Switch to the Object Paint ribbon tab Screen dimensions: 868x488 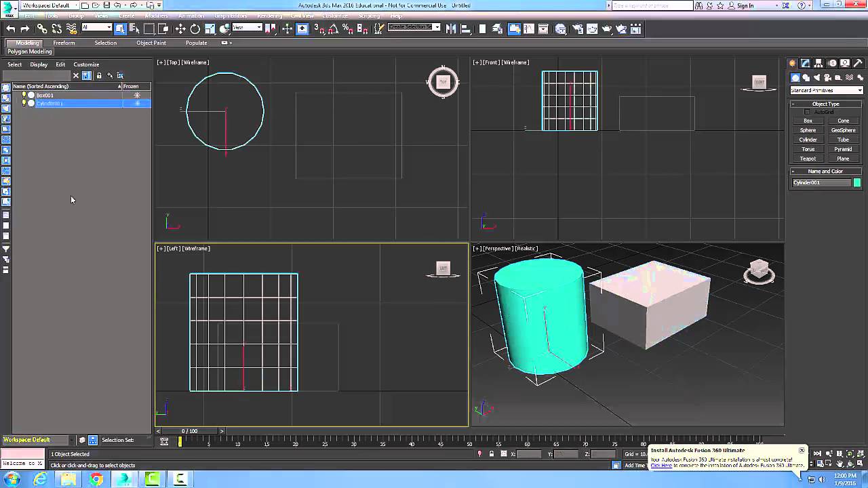[151, 43]
